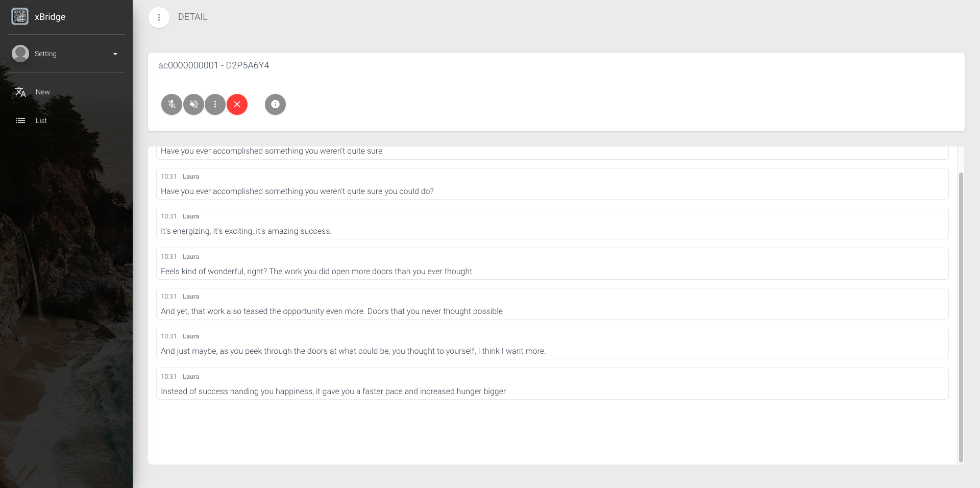980x488 pixels.
Task: Open the New menu item
Action: tap(43, 92)
